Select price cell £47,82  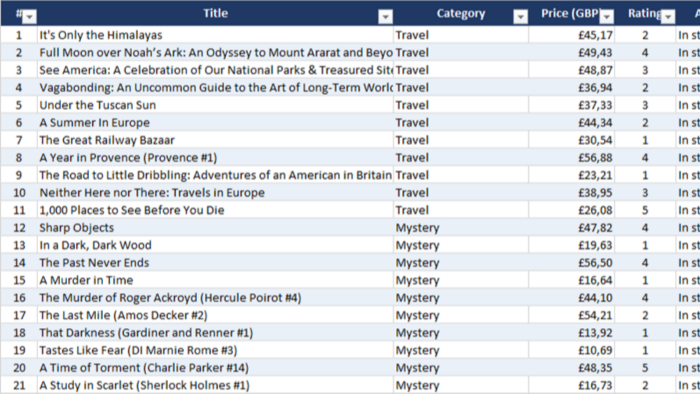(571, 228)
